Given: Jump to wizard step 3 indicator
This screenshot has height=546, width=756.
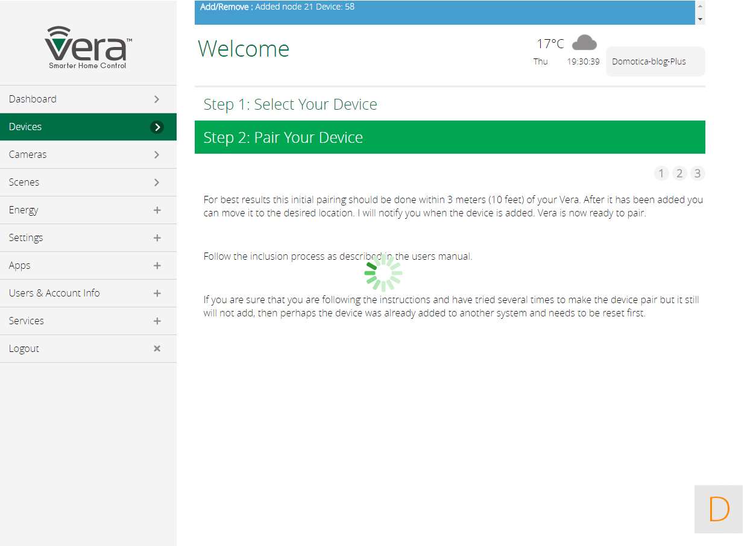Looking at the screenshot, I should 698,174.
